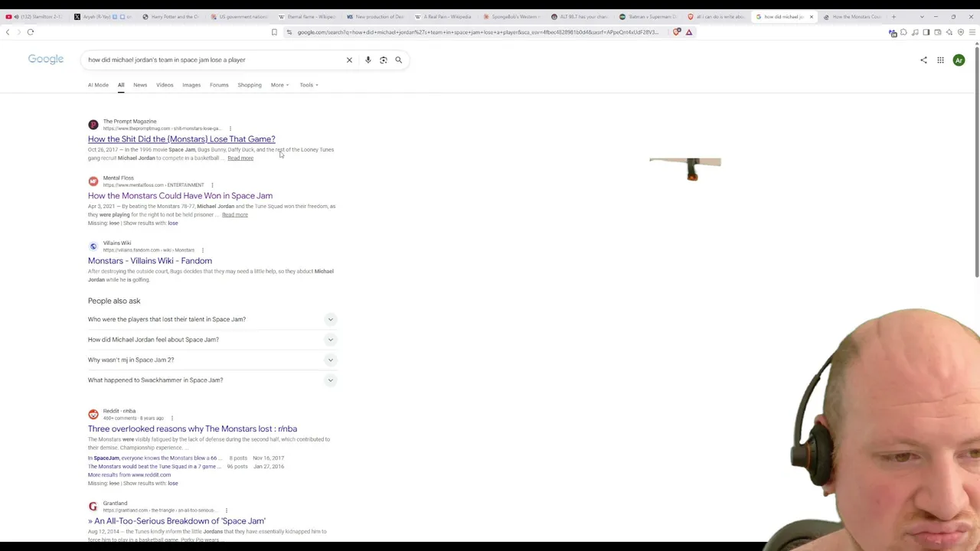This screenshot has width=980, height=551.
Task: Bookmark this page with the bookmark icon
Action: point(274,32)
